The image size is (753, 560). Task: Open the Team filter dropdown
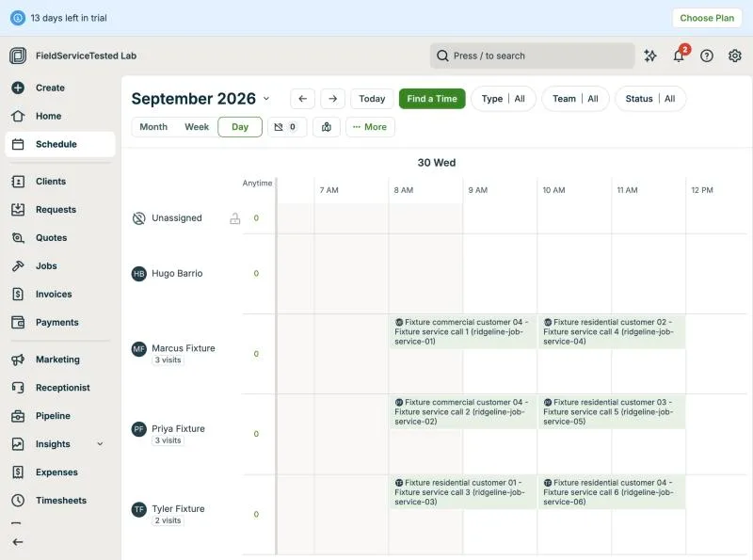575,99
